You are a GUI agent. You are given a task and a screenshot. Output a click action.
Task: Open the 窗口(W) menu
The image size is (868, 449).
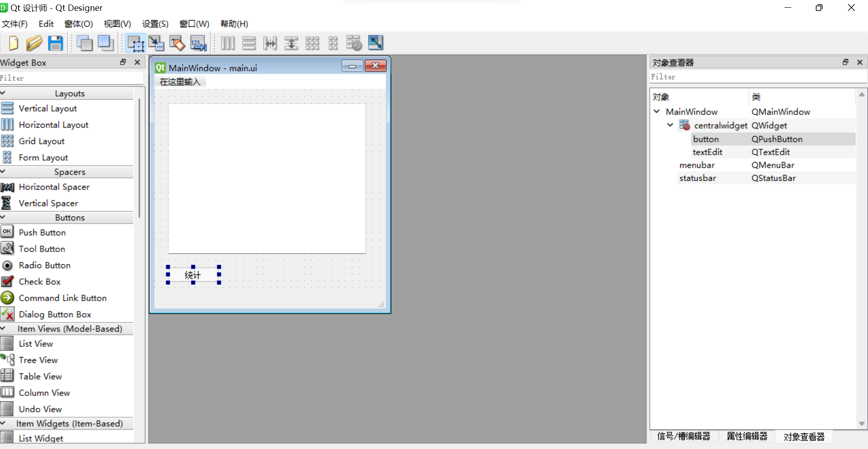194,24
